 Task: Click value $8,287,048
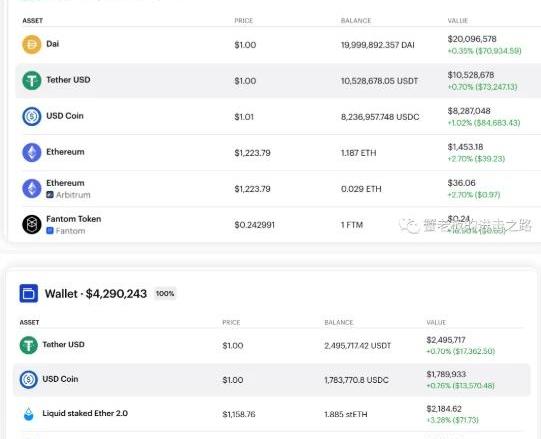click(x=469, y=111)
